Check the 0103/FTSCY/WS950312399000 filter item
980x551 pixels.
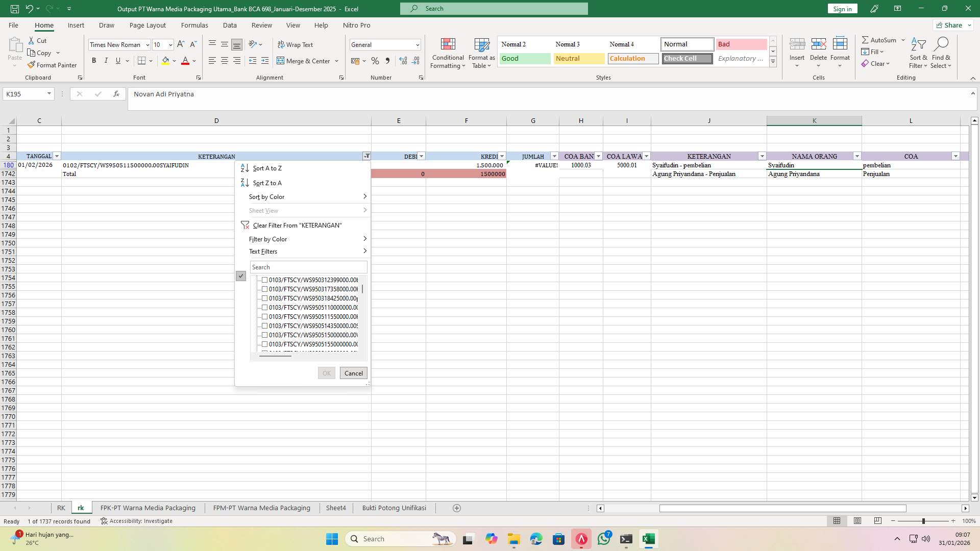pos(264,280)
